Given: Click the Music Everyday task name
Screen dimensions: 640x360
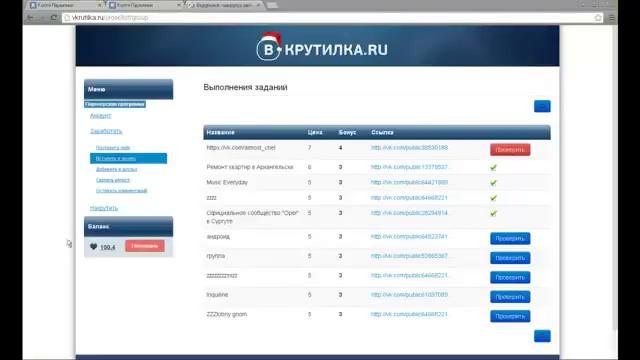Looking at the screenshot, I should click(227, 182).
